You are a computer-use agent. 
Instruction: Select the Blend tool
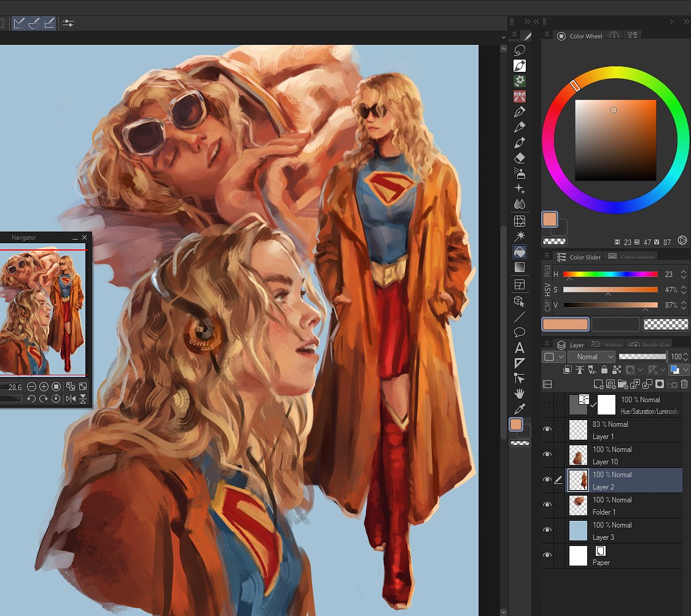tap(520, 204)
